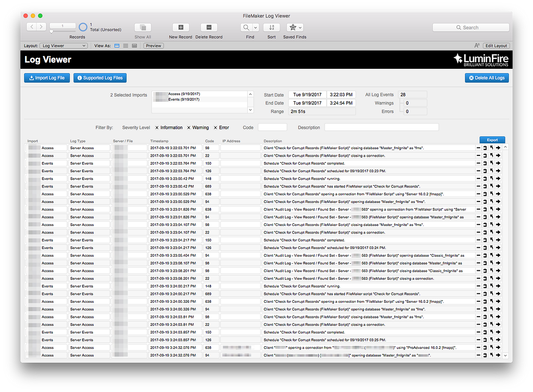The height and width of the screenshot is (392, 533).
Task: Open the Layout selector dropdown
Action: (x=64, y=45)
